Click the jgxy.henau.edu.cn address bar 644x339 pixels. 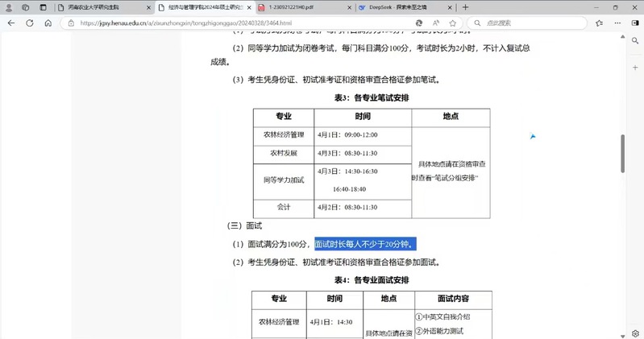[242, 23]
